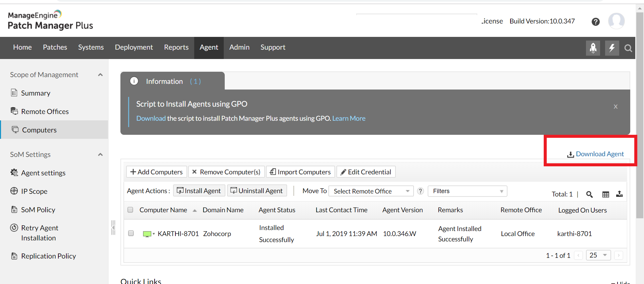The image size is (644, 284).
Task: Open the column chooser grid icon
Action: 605,194
